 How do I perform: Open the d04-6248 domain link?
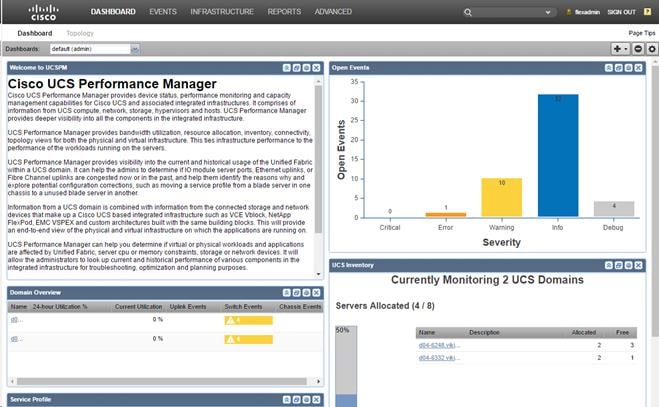(x=439, y=345)
